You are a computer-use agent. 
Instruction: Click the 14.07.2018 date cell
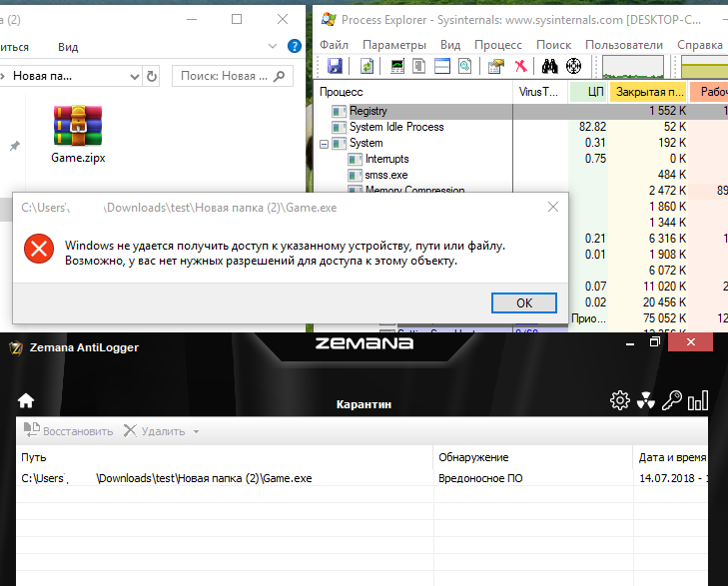click(673, 478)
